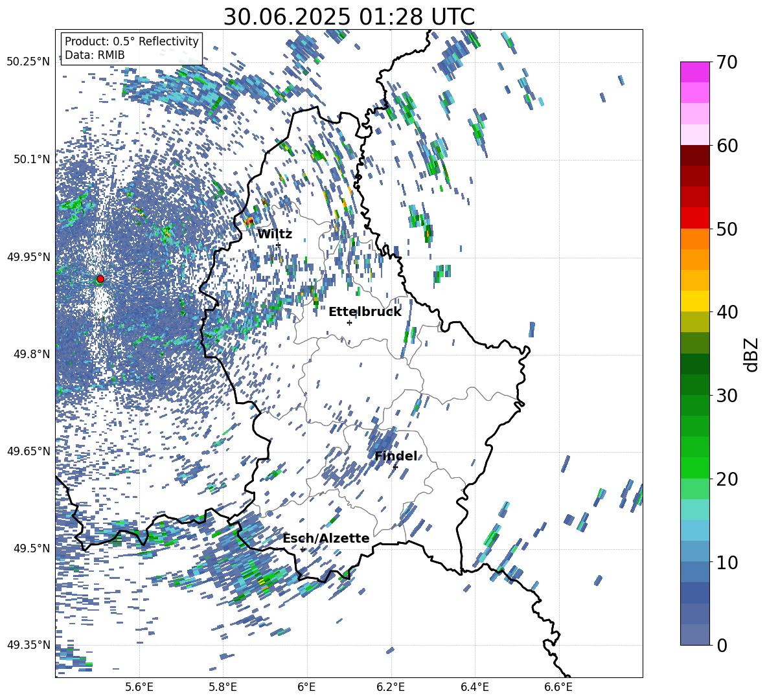Click the colorbar tick value 70
767x700 pixels.
click(727, 62)
